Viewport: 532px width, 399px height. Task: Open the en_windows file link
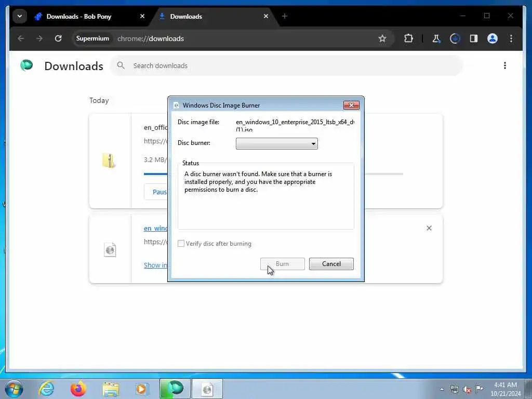(x=155, y=229)
